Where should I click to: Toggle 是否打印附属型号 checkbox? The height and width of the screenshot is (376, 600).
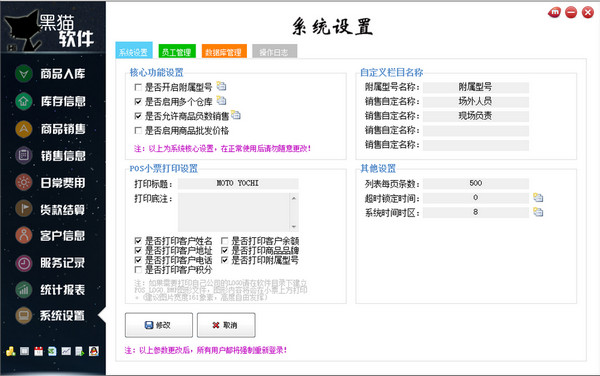pos(225,260)
